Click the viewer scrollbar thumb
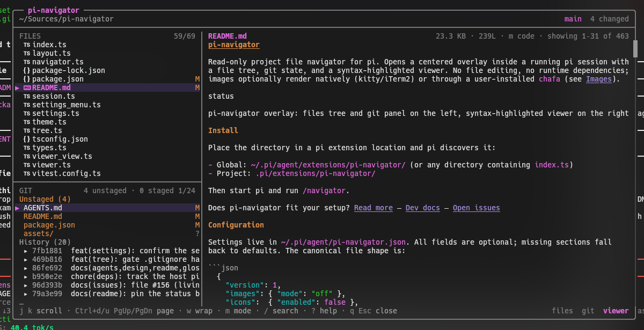The image size is (644, 330). click(x=635, y=49)
